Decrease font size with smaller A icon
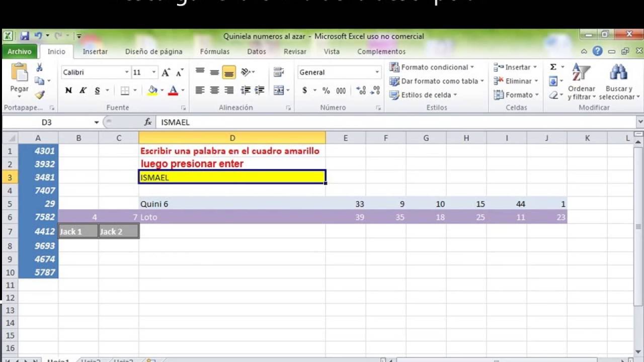 pos(179,72)
